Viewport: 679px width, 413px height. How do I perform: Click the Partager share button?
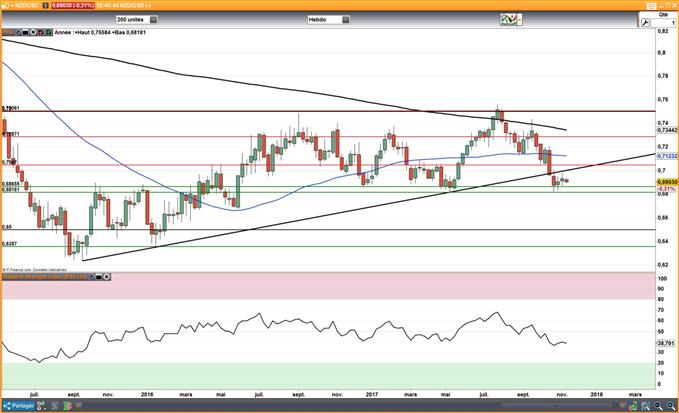(19, 406)
